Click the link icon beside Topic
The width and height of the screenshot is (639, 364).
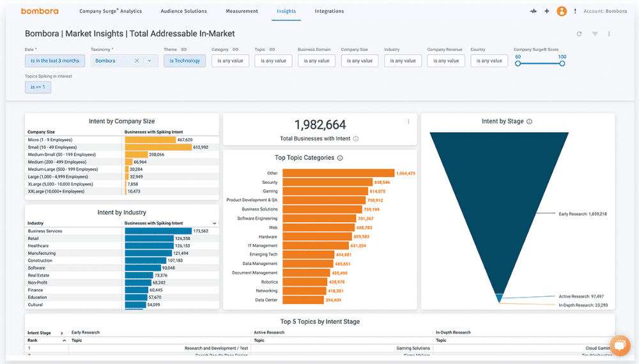(272, 49)
